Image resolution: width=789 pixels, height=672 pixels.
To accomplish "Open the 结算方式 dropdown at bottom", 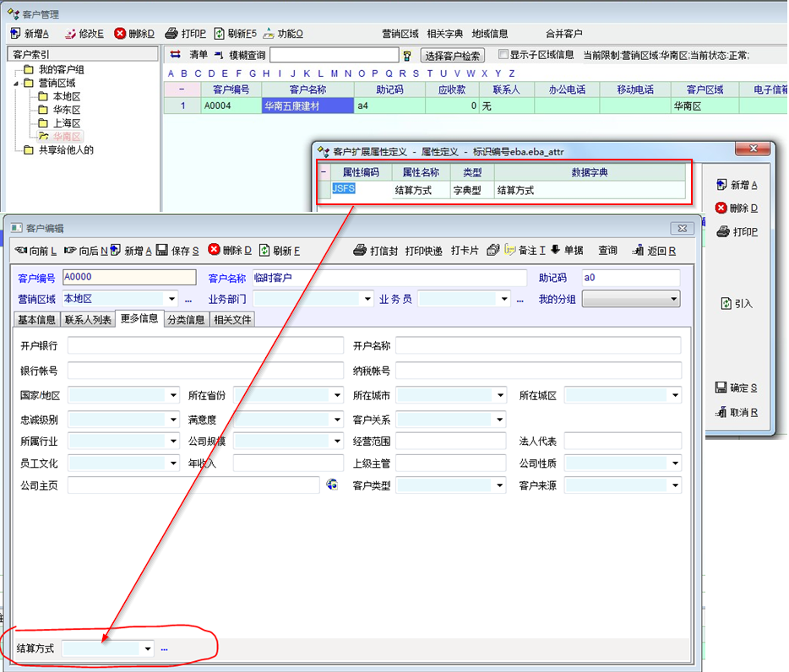I will tap(148, 648).
